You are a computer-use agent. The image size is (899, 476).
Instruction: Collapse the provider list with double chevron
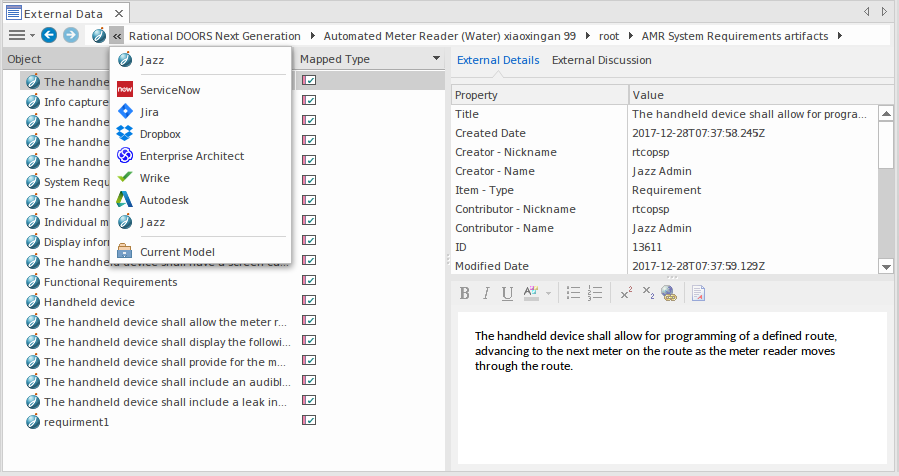[116, 36]
